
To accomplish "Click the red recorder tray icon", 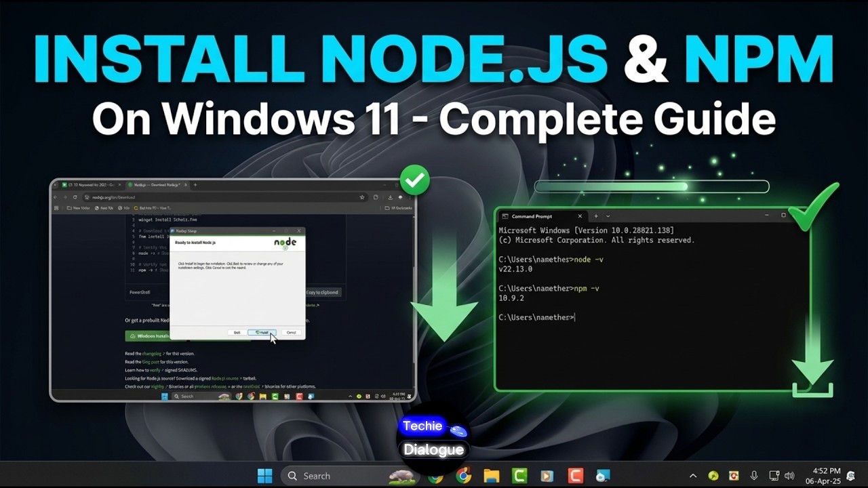I will pos(733,476).
